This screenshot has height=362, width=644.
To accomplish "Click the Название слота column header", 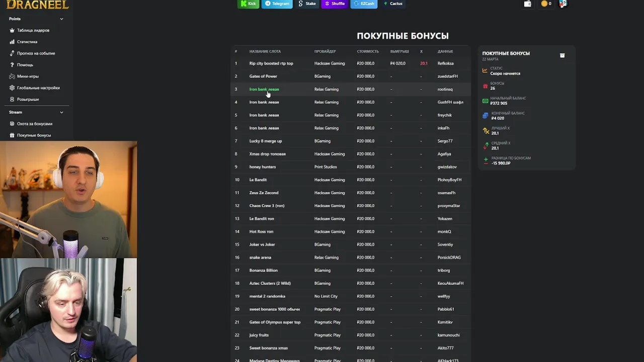I will [265, 51].
